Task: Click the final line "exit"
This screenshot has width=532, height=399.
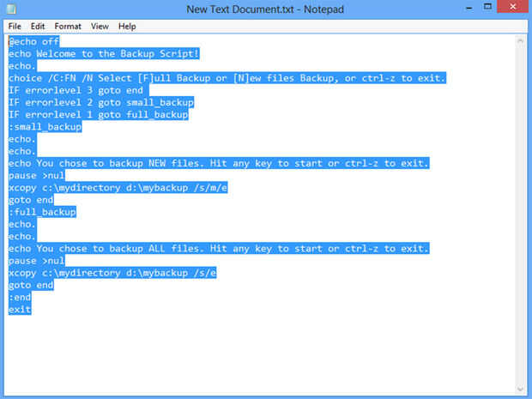Action: pos(20,310)
